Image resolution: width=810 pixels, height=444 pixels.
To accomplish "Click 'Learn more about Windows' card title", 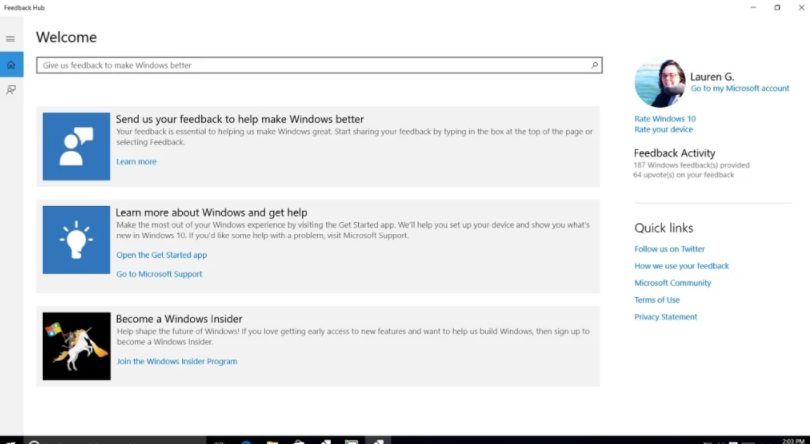I will (211, 212).
